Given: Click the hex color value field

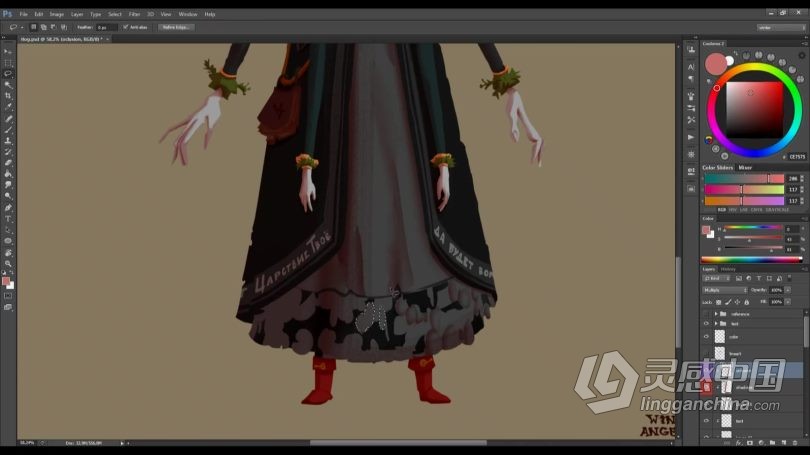Looking at the screenshot, I should (797, 156).
